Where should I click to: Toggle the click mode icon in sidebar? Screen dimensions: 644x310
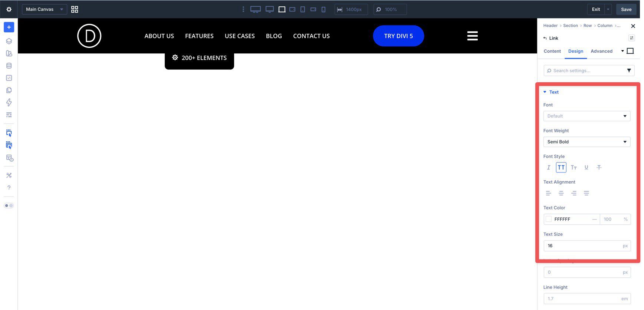(9, 133)
